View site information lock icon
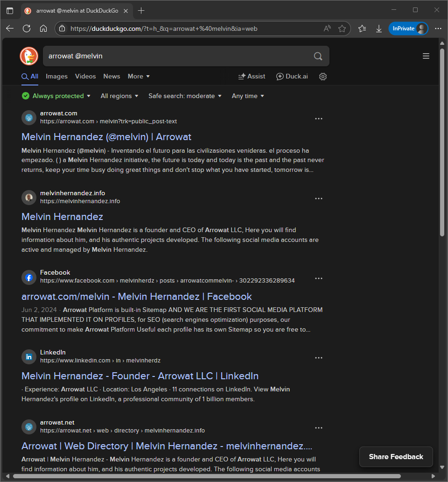The height and width of the screenshot is (482, 448). (62, 28)
